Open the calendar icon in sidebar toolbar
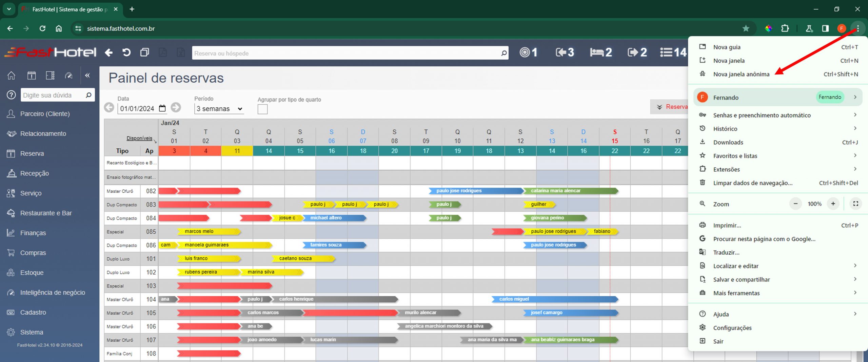The width and height of the screenshot is (868, 362). click(32, 75)
